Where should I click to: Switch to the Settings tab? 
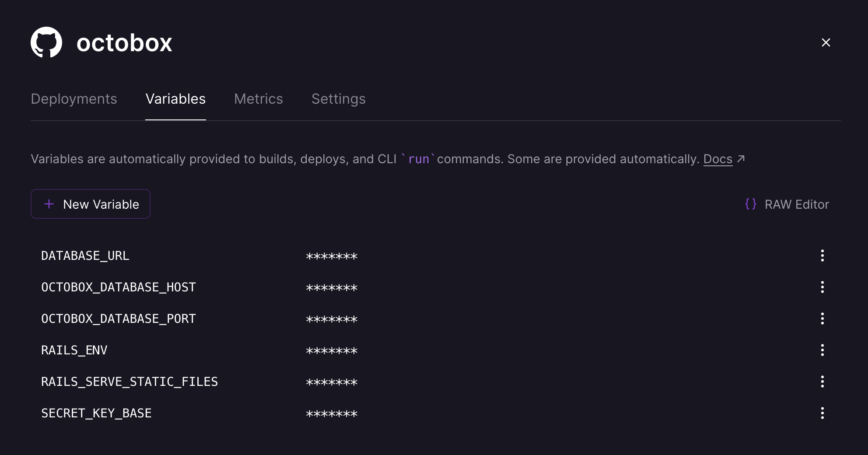338,99
